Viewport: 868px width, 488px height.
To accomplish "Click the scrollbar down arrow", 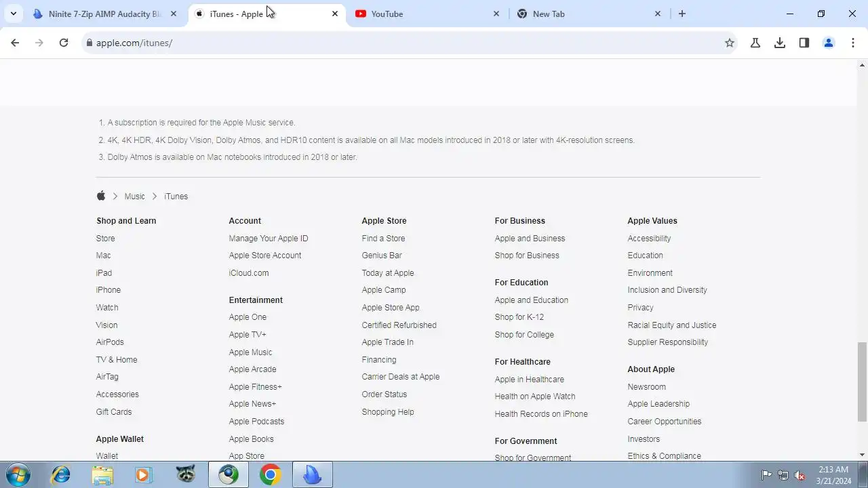I will (x=863, y=455).
